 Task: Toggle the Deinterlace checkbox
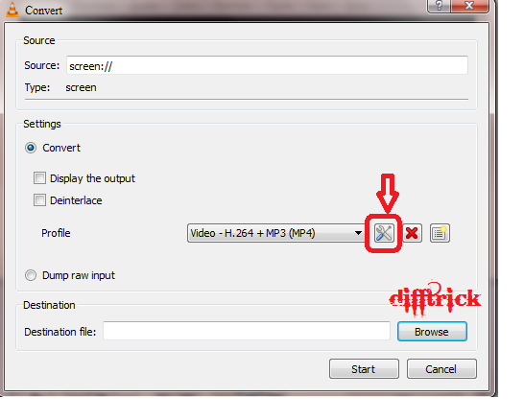point(39,200)
